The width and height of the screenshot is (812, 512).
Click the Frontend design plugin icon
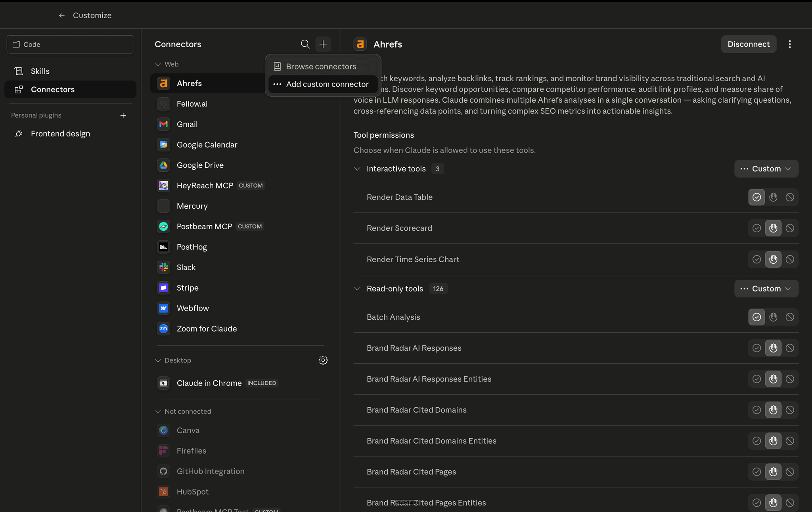pos(19,134)
